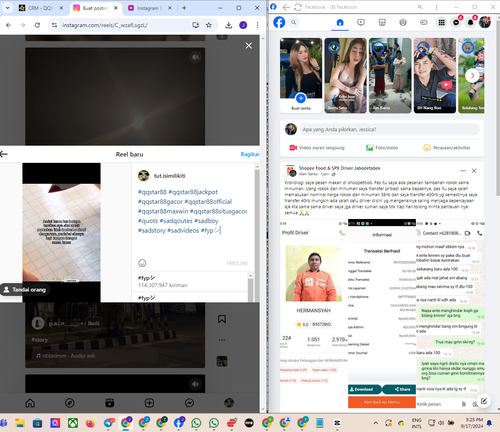Click the Ikuti follow button on reel
The image size is (500, 432).
coord(93,323)
